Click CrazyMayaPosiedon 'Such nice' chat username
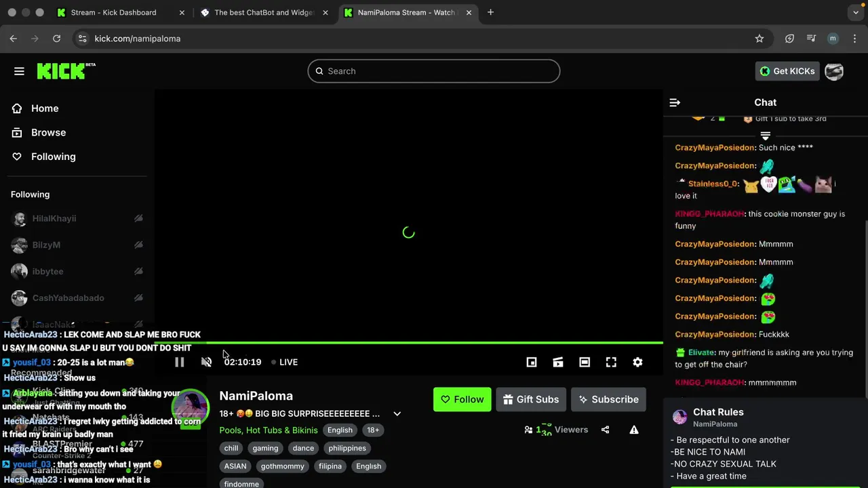 click(715, 148)
